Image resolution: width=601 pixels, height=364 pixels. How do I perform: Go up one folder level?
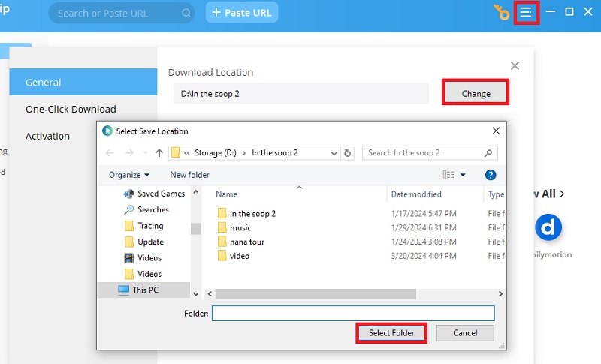pyautogui.click(x=159, y=153)
